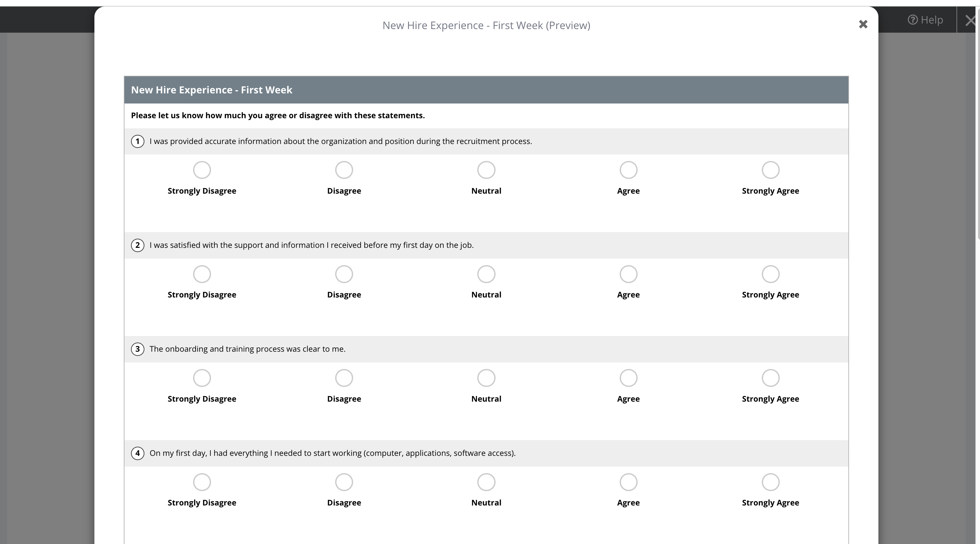Screen dimensions: 980x544
Task: Select Strongly Agree for question 2
Action: (770, 274)
